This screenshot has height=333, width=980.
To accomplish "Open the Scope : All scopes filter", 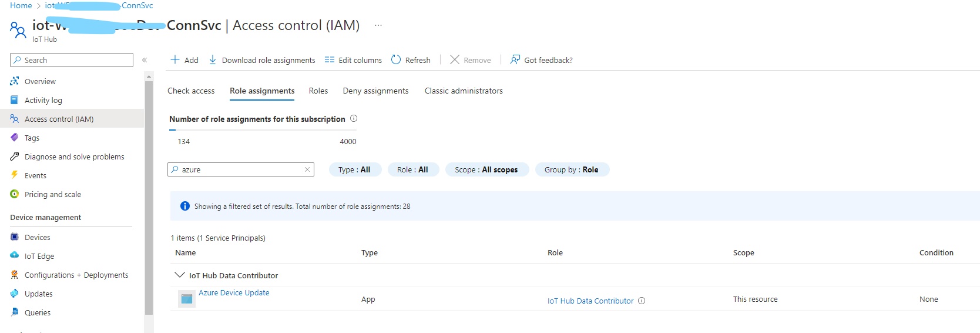I will click(x=487, y=169).
